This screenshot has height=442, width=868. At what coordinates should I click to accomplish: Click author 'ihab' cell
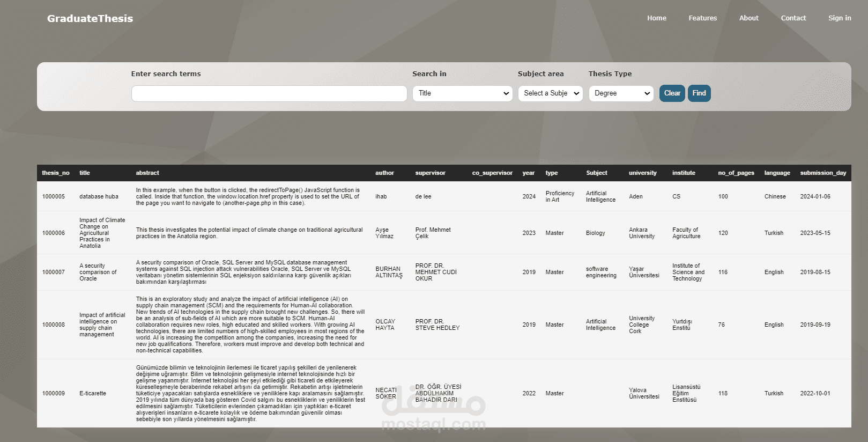[381, 196]
